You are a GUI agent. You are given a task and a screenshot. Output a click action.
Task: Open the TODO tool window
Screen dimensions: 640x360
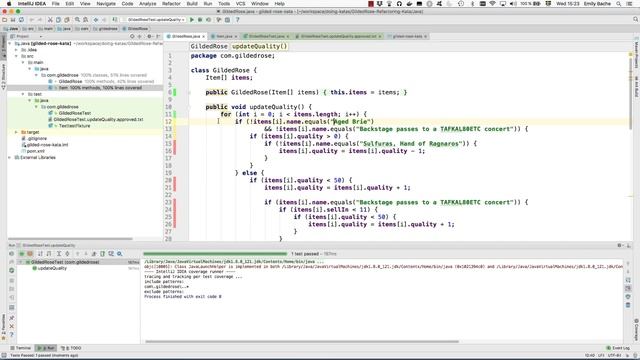tap(71, 348)
